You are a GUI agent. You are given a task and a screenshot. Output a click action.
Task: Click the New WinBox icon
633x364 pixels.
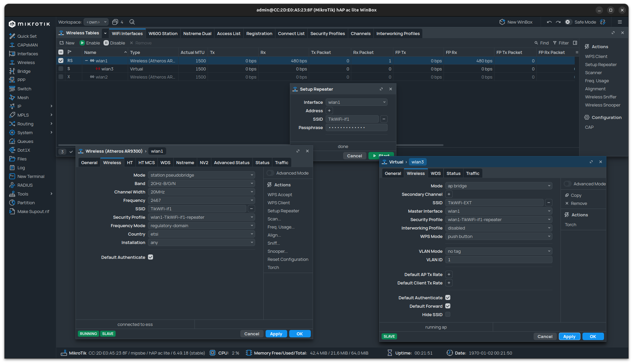point(502,22)
